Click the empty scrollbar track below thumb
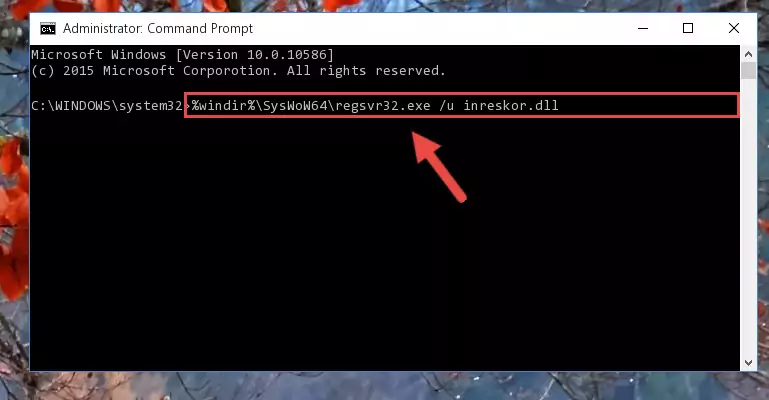769x400 pixels. tap(748, 216)
